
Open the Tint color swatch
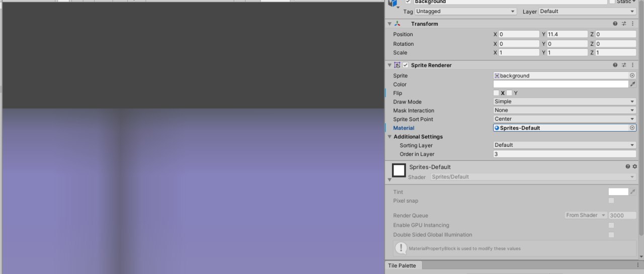tap(618, 192)
